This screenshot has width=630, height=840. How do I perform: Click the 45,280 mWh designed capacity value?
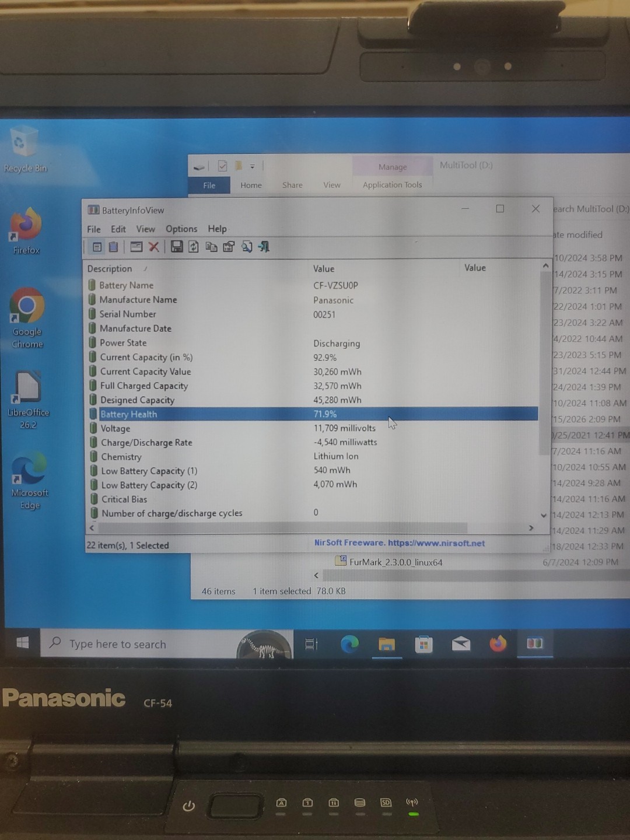pos(337,400)
